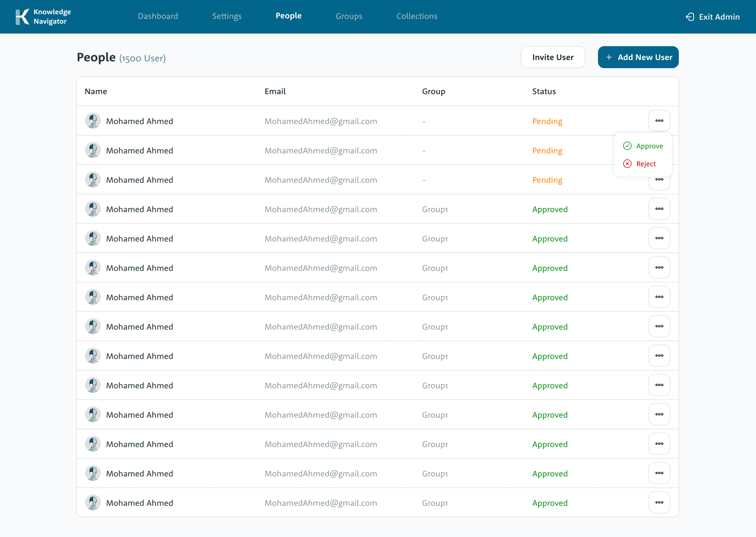The image size is (756, 537).
Task: Click the Status column header
Action: click(544, 91)
